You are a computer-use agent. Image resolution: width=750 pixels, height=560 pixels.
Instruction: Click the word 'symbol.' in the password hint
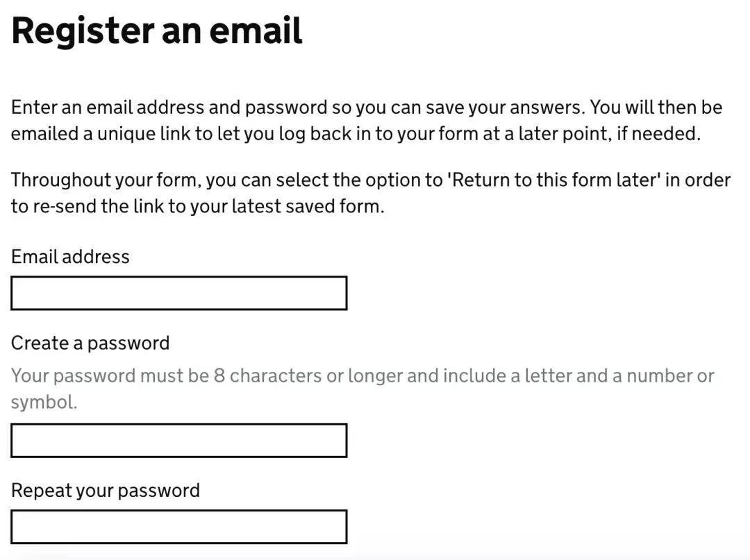(44, 402)
